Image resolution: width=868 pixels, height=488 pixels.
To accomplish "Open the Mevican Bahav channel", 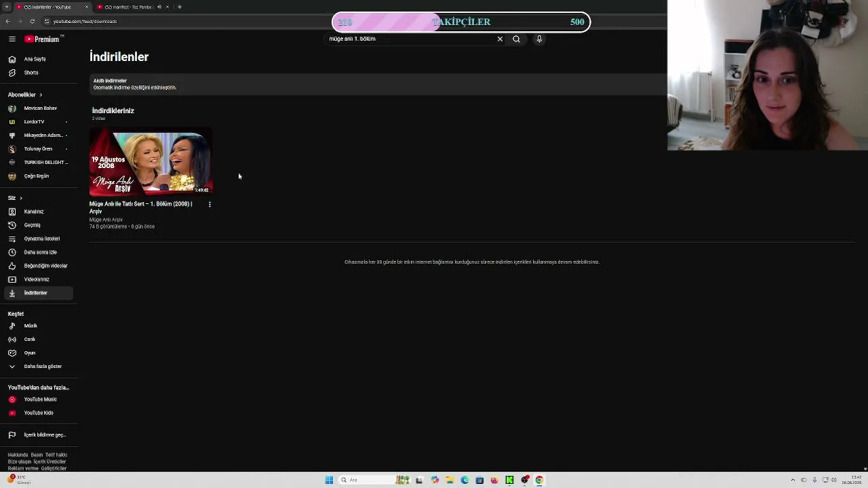I will [x=39, y=108].
